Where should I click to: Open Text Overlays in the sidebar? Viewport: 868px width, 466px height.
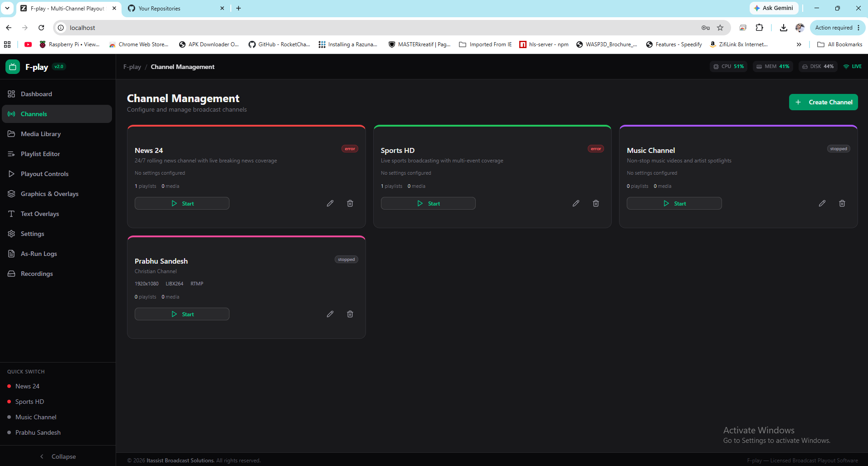[x=57, y=214]
